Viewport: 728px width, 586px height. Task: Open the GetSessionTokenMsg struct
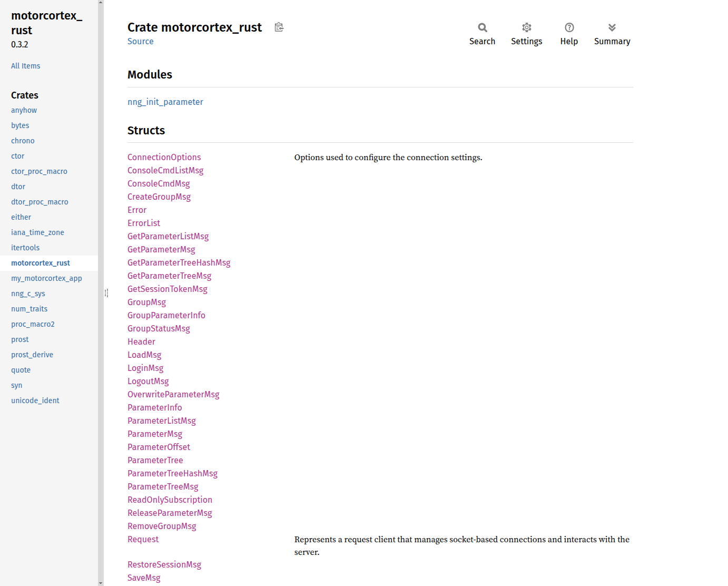coord(167,289)
